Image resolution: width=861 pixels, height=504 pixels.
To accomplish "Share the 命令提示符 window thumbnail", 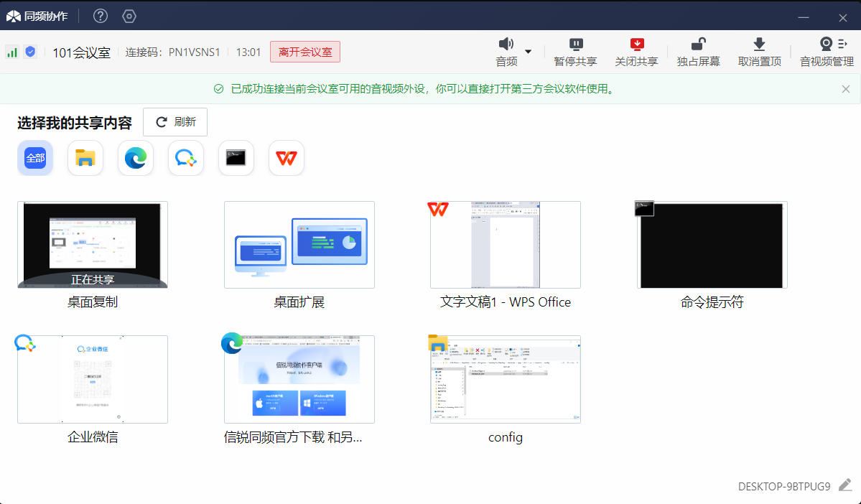I will (712, 245).
